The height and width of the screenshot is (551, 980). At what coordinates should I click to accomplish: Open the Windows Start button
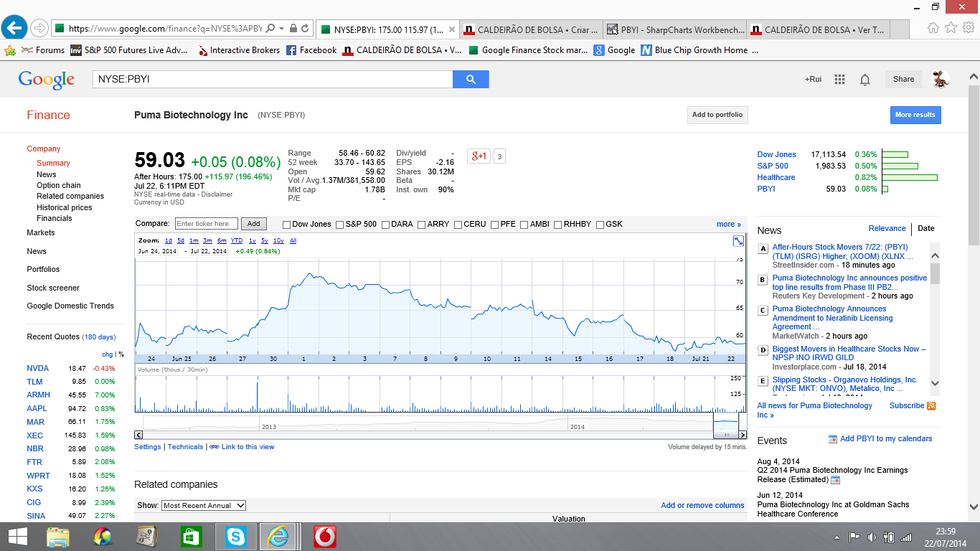(17, 537)
